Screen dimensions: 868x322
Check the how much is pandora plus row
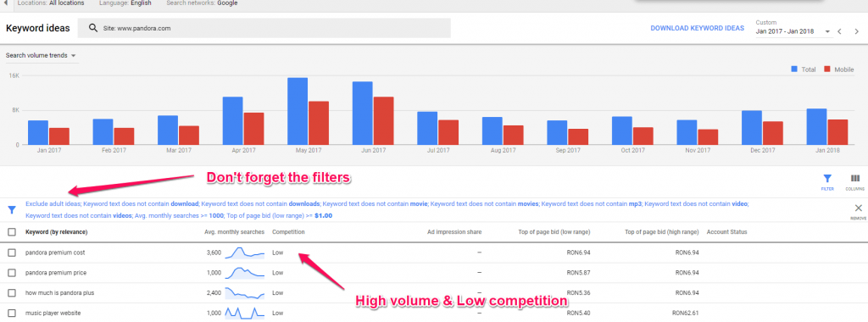click(12, 292)
